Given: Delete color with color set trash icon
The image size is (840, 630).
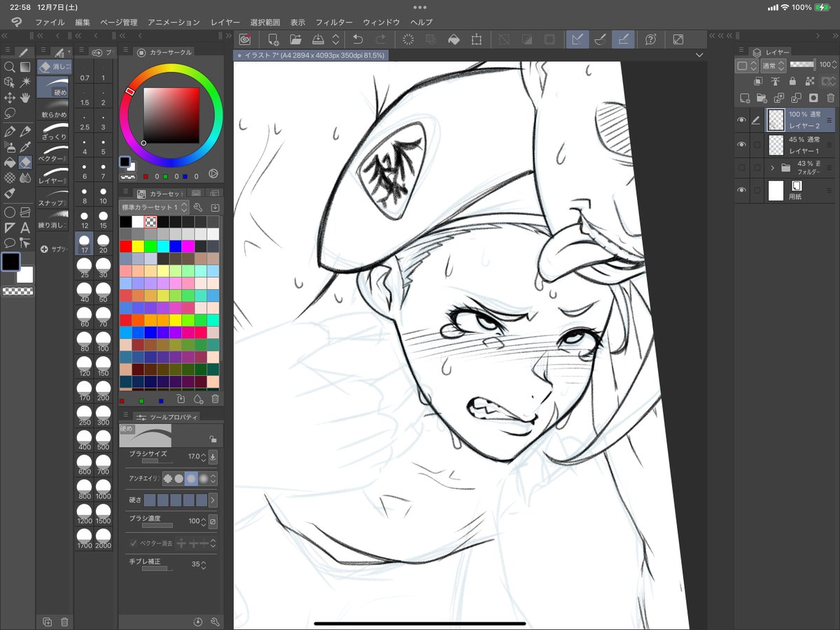Looking at the screenshot, I should tap(215, 399).
